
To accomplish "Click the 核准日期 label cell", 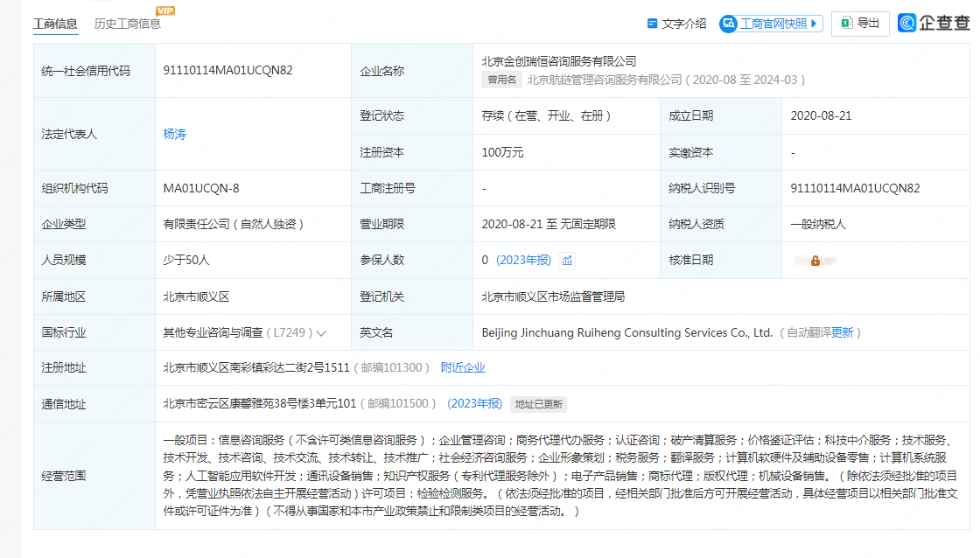I will click(721, 261).
